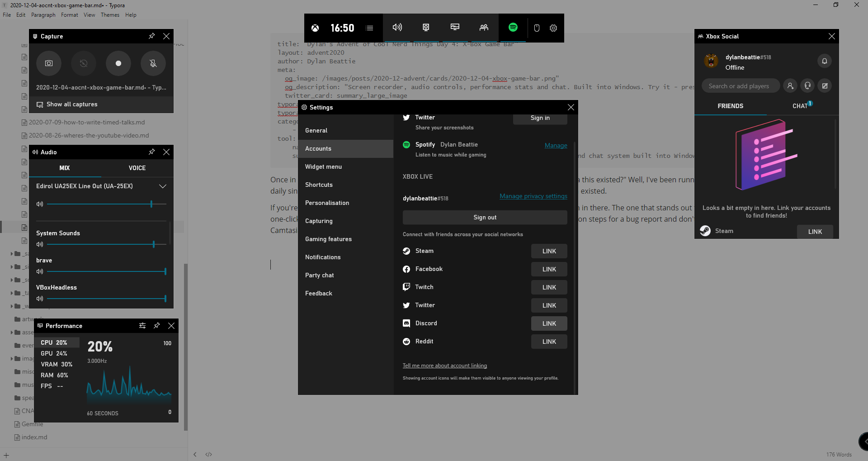The image size is (868, 461).
Task: Toggle source code mode icon in Typora
Action: pyautogui.click(x=208, y=454)
